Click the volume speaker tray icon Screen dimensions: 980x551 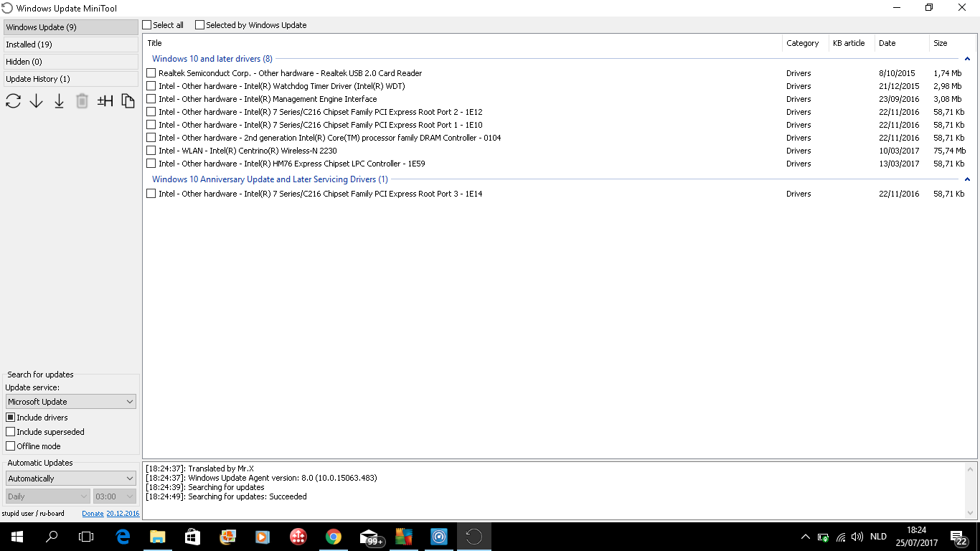click(857, 537)
